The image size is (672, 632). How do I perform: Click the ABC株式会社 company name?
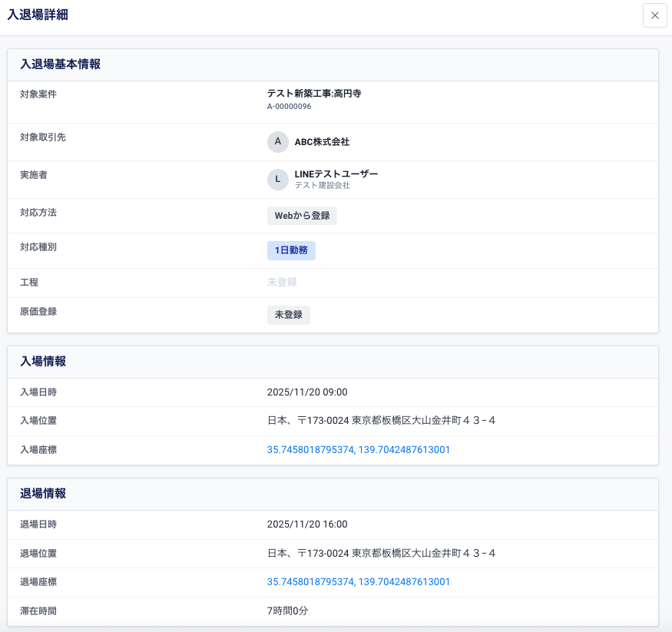pyautogui.click(x=322, y=142)
